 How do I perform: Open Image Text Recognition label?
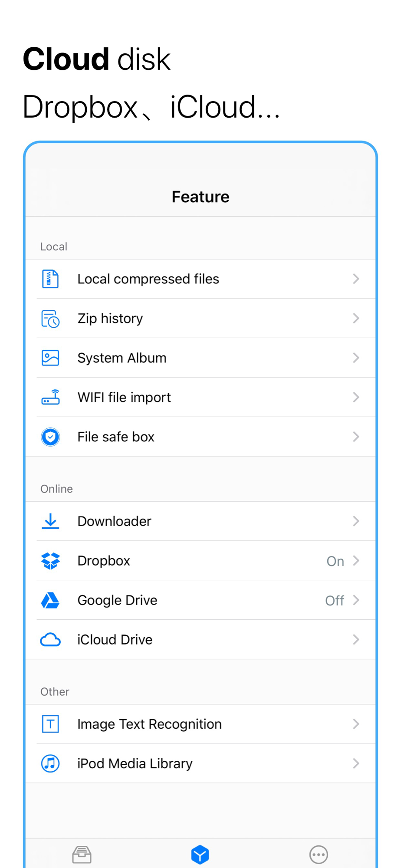click(150, 724)
